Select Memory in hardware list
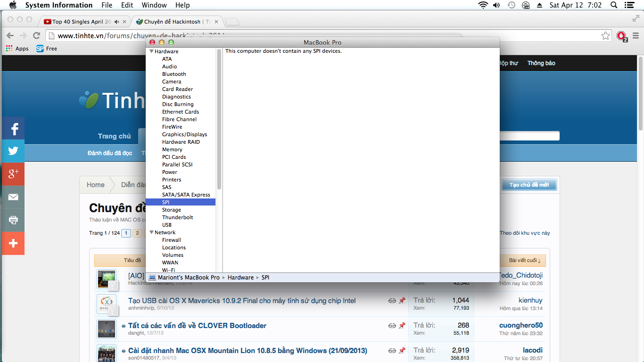The height and width of the screenshot is (362, 644). click(x=172, y=149)
